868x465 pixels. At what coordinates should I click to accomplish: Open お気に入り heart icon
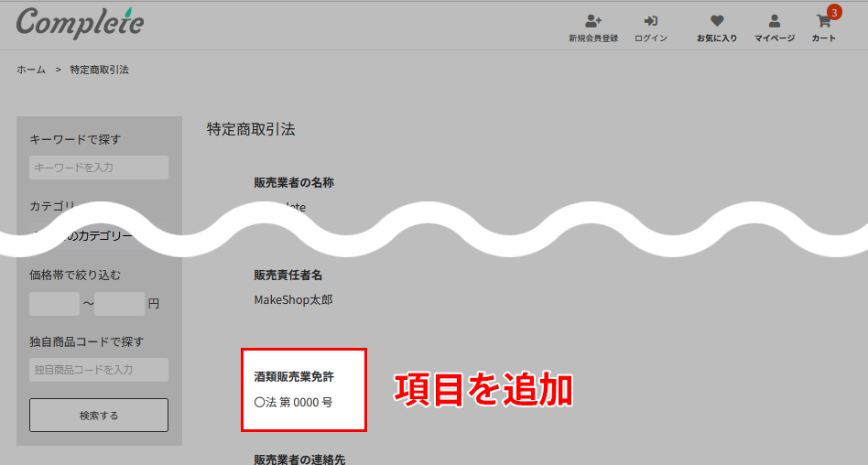716,21
